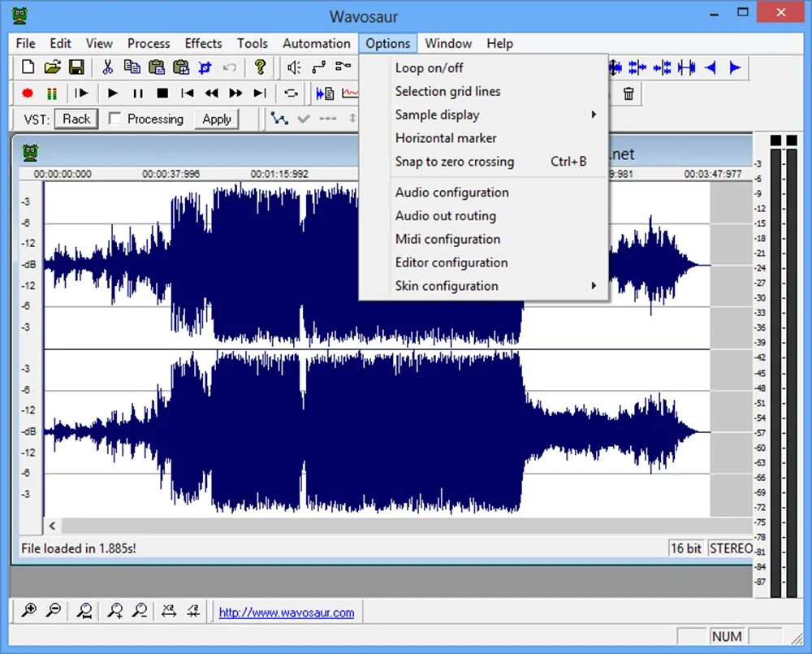This screenshot has height=654, width=812.
Task: Zoom in with the magnifier plus icon
Action: [28, 610]
